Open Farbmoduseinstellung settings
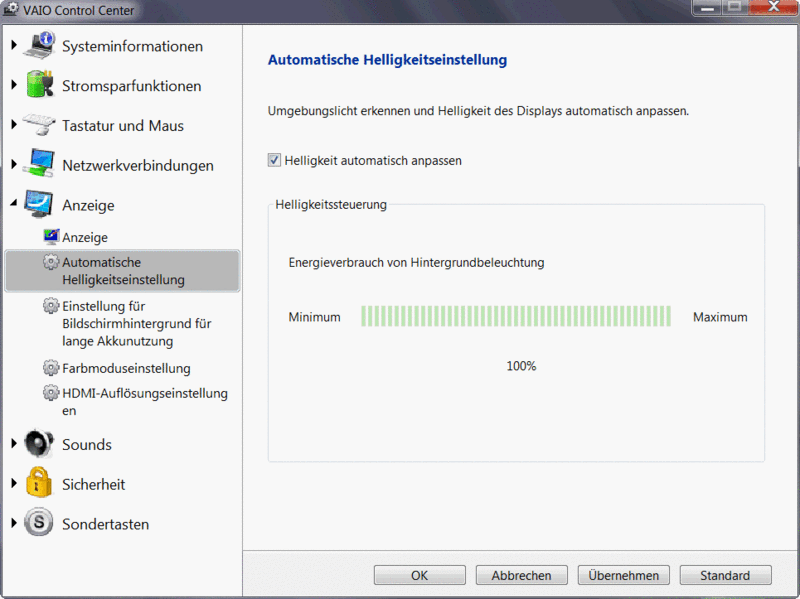 (x=126, y=368)
